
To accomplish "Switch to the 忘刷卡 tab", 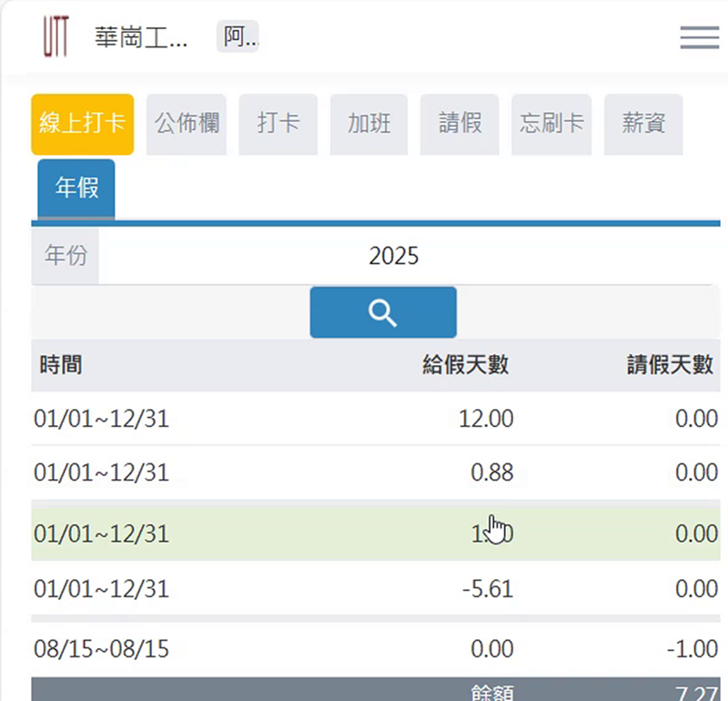I will [551, 124].
